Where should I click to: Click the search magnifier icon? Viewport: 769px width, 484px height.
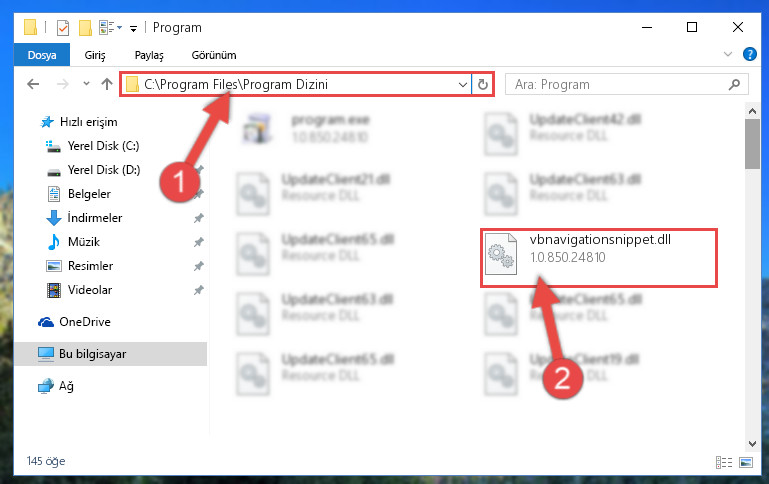click(734, 84)
